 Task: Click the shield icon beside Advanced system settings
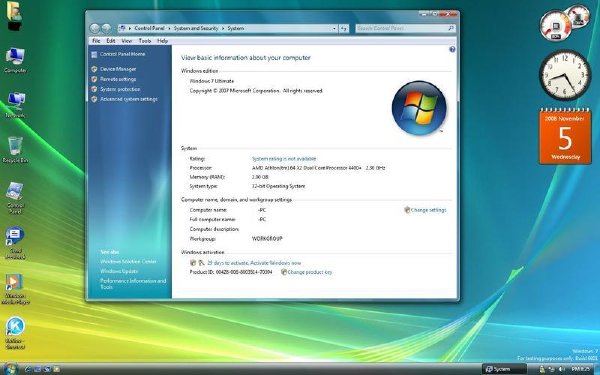[94, 99]
